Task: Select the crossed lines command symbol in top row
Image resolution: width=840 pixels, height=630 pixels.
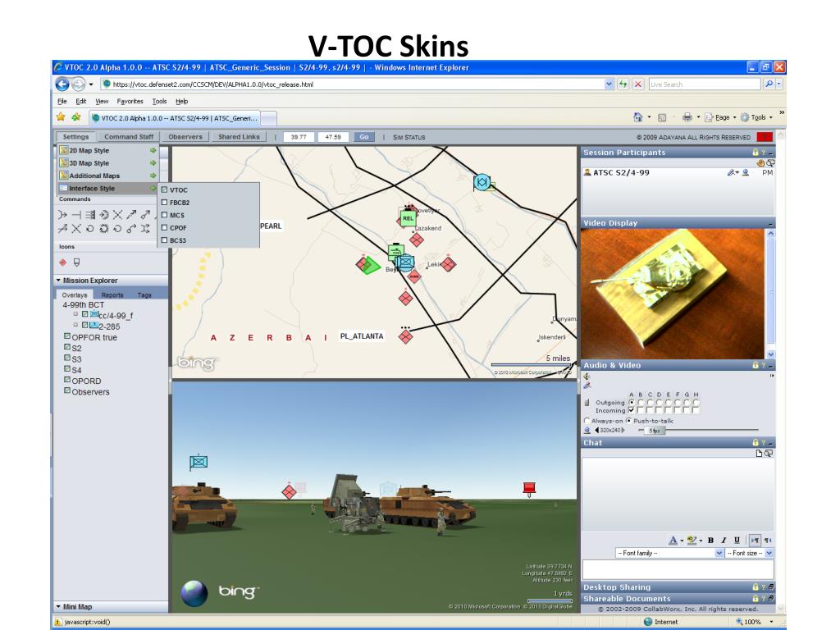Action: tap(118, 215)
